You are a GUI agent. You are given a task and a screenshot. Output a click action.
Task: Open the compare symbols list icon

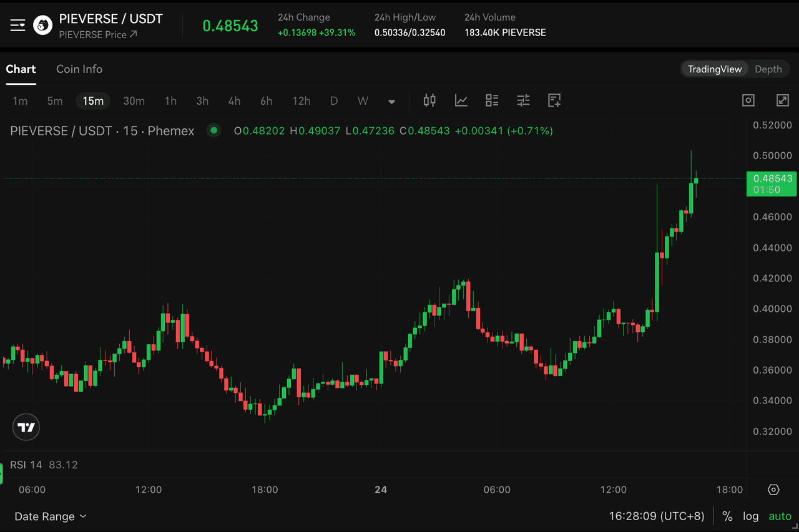point(492,100)
